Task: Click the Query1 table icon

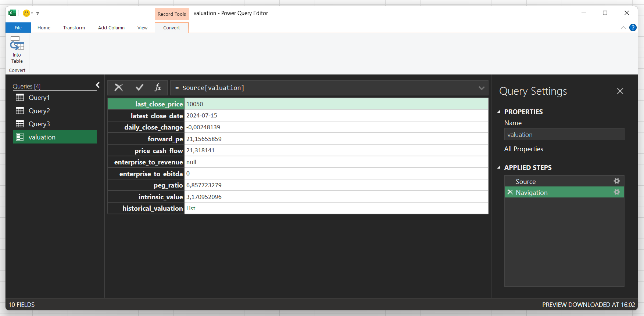Action: click(20, 98)
